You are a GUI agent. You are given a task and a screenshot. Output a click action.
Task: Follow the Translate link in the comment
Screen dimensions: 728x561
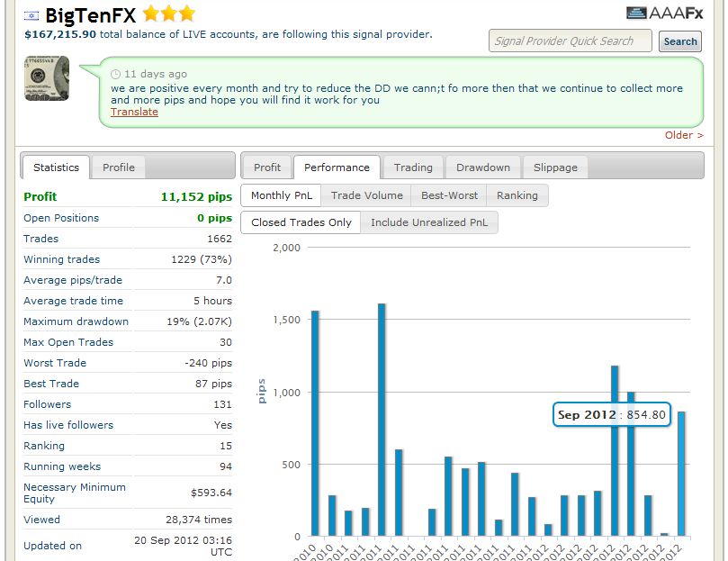134,112
